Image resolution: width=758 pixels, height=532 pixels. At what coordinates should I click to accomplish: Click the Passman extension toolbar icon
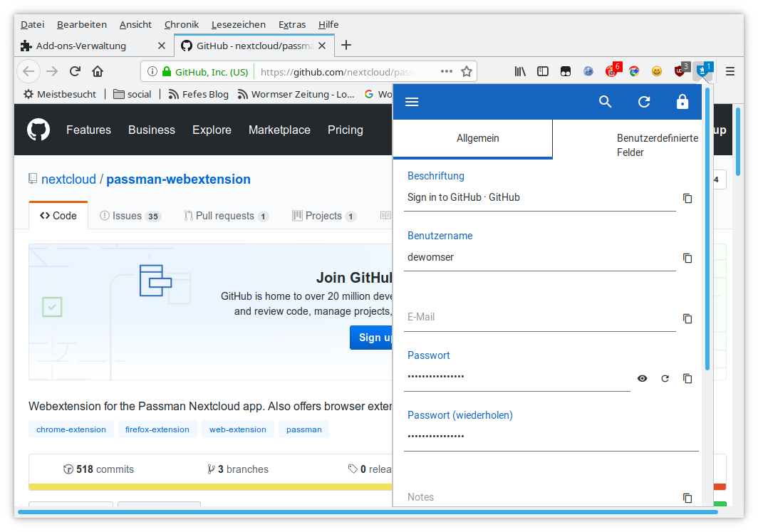point(703,71)
